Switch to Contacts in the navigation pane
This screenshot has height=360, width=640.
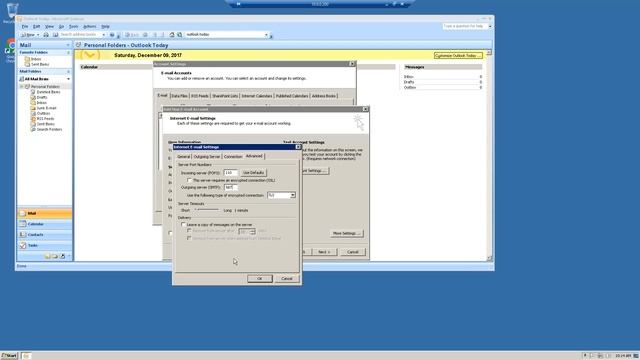(x=44, y=235)
